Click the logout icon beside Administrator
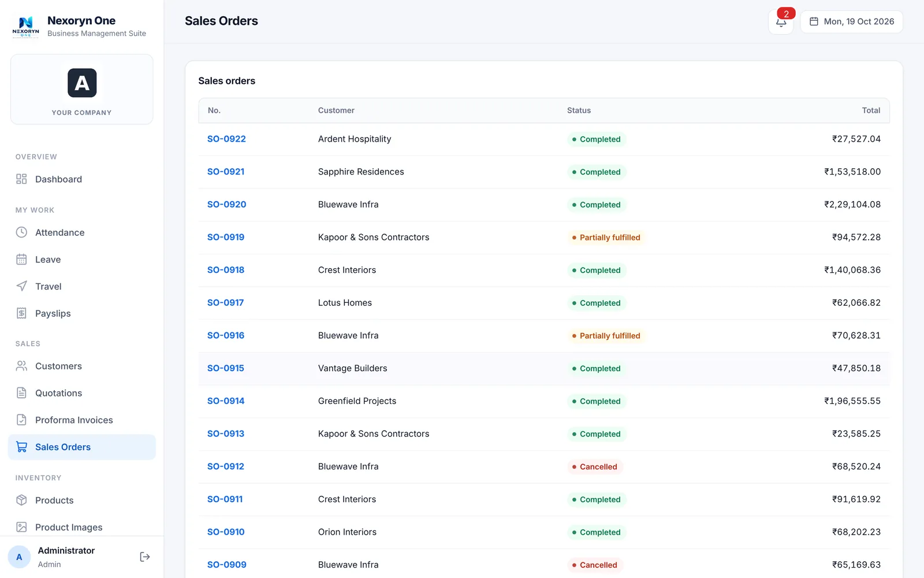 [145, 557]
